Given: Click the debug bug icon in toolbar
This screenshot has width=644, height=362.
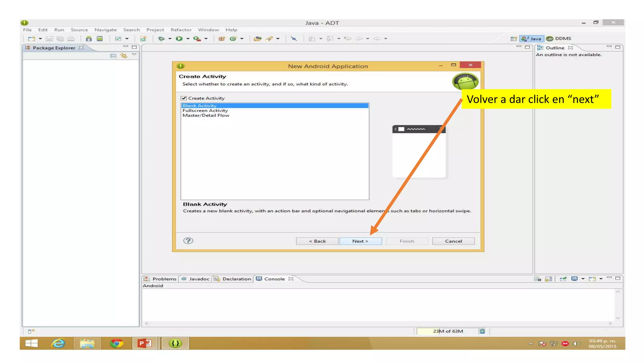Looking at the screenshot, I should click(161, 39).
